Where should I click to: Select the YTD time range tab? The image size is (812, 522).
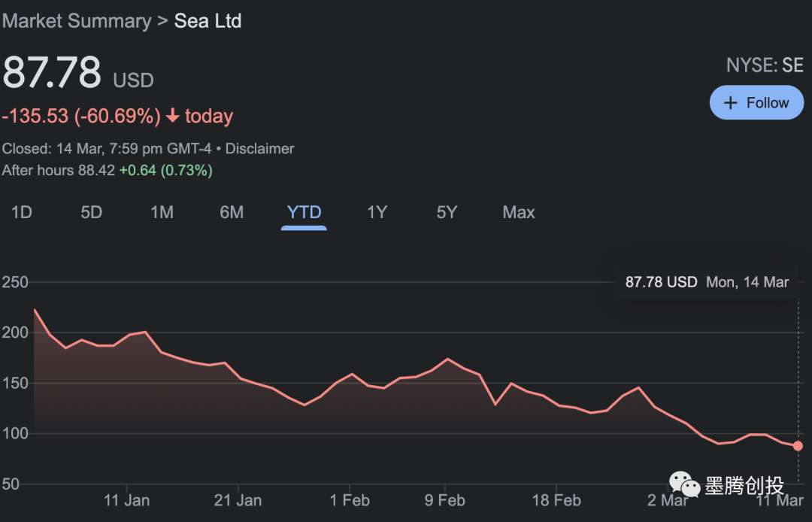(x=304, y=212)
